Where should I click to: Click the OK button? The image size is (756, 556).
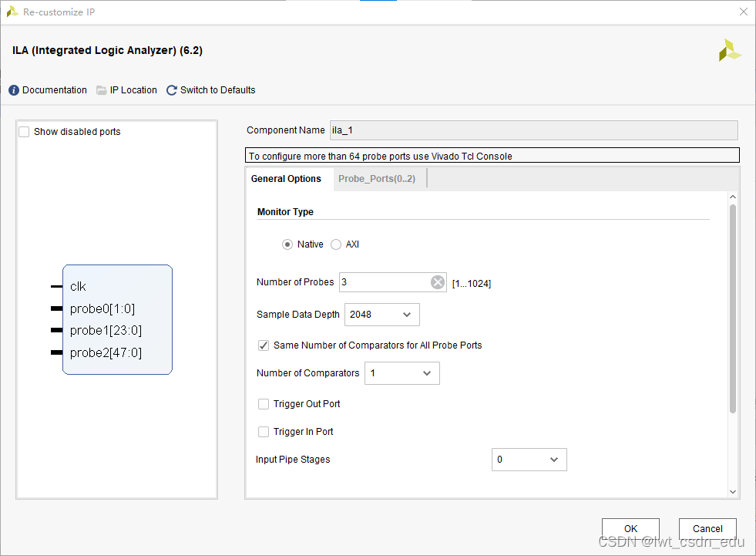630,528
